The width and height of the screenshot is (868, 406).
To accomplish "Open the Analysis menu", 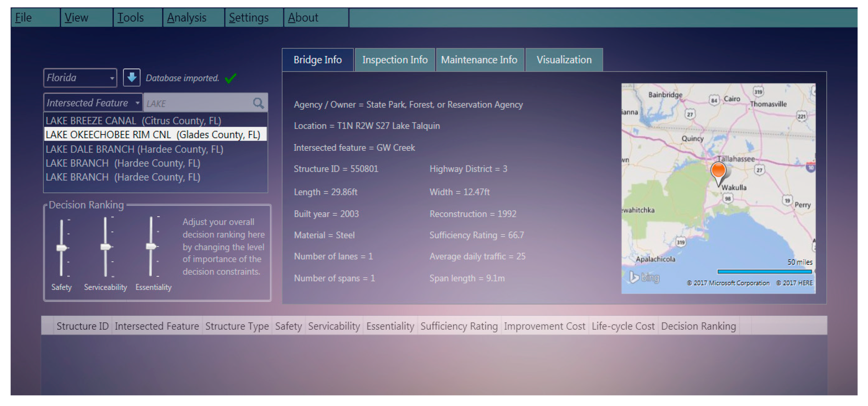I will pos(187,17).
